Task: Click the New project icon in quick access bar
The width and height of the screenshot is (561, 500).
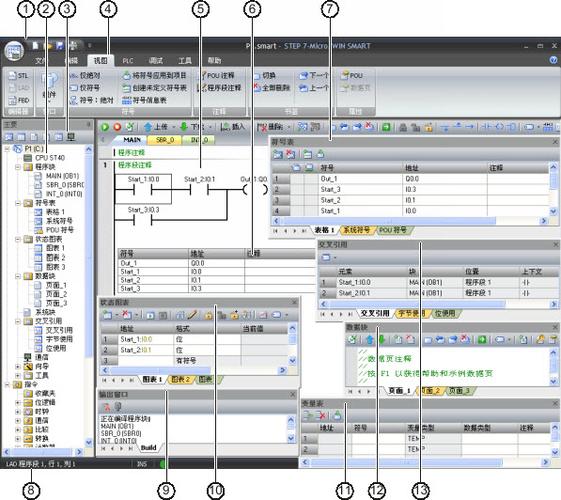Action: coord(35,45)
